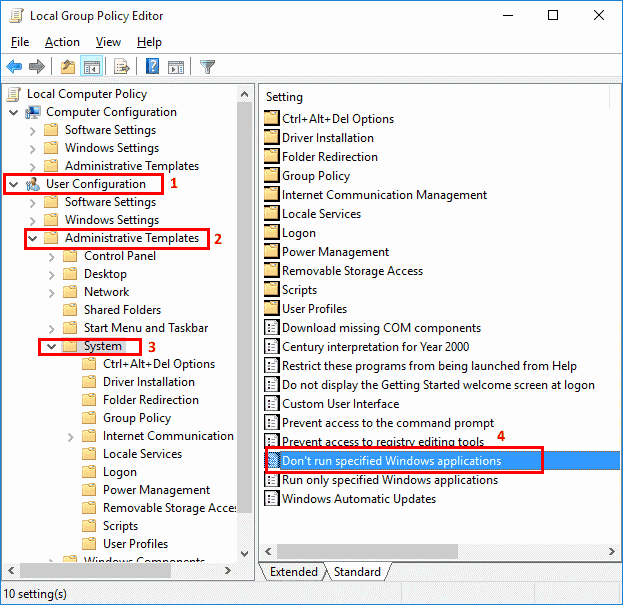The image size is (623, 605).
Task: Click the Up one level folder icon
Action: click(67, 67)
